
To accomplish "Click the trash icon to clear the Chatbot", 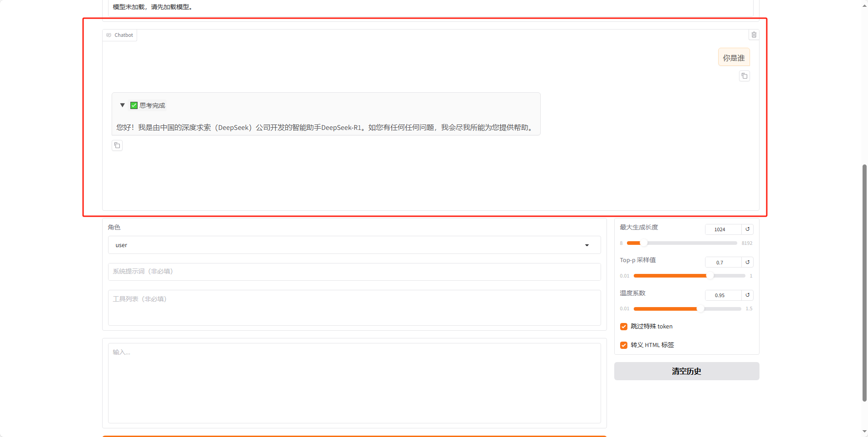I will tap(754, 35).
